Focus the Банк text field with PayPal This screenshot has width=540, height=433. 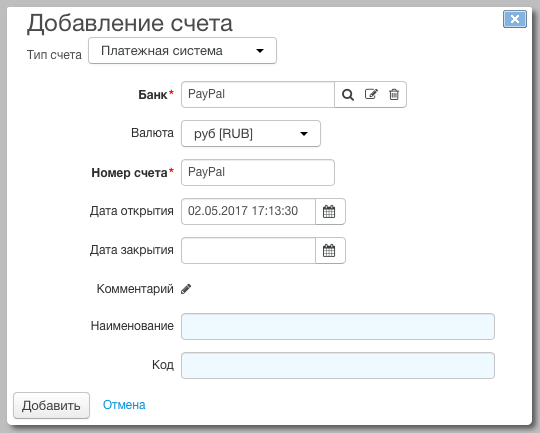tap(258, 94)
